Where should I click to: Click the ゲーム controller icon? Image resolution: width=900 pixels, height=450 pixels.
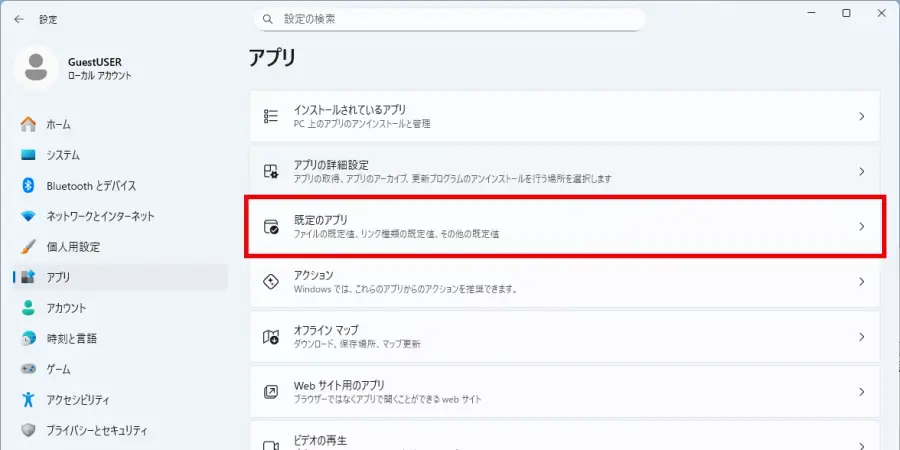pos(28,369)
